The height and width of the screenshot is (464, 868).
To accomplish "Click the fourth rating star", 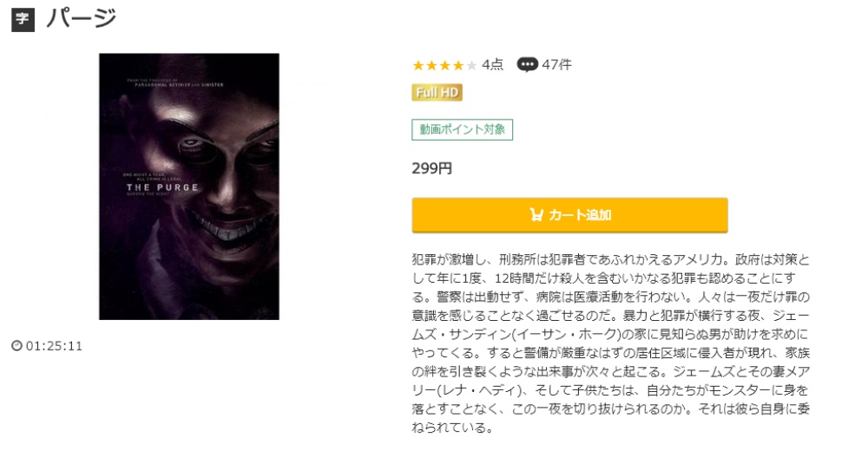I will coord(457,66).
